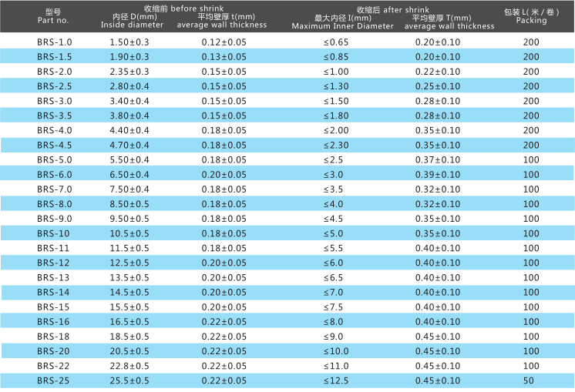
Task: Click the 0.13±0.05 wall thickness value
Action: (x=224, y=57)
